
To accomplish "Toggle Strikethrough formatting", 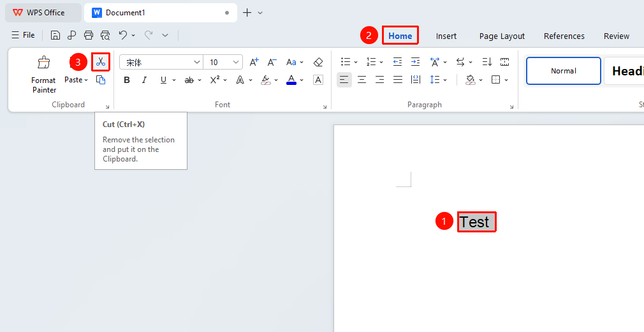I will [x=189, y=80].
